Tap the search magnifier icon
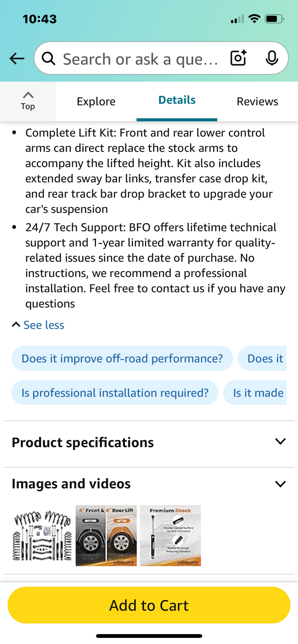The width and height of the screenshot is (298, 644). [x=49, y=58]
